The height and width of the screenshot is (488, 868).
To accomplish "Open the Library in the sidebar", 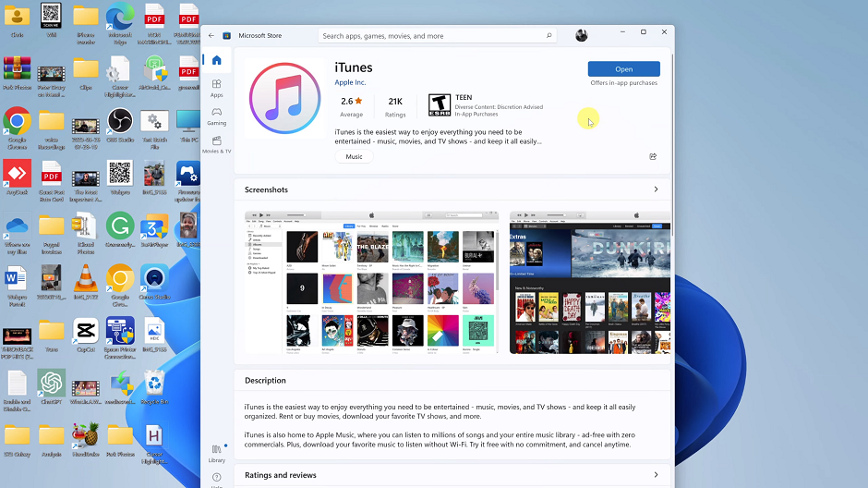I will pyautogui.click(x=216, y=451).
